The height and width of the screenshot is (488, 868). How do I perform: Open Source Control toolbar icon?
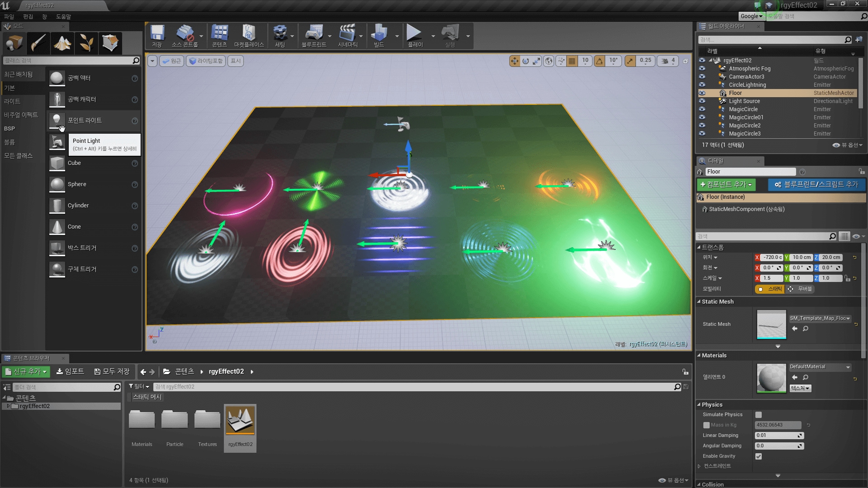tap(185, 36)
